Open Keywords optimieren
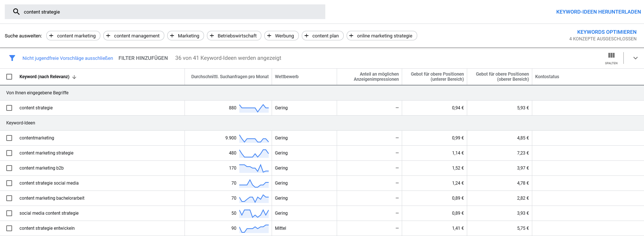Viewport: 644px width, 236px height. click(x=607, y=32)
